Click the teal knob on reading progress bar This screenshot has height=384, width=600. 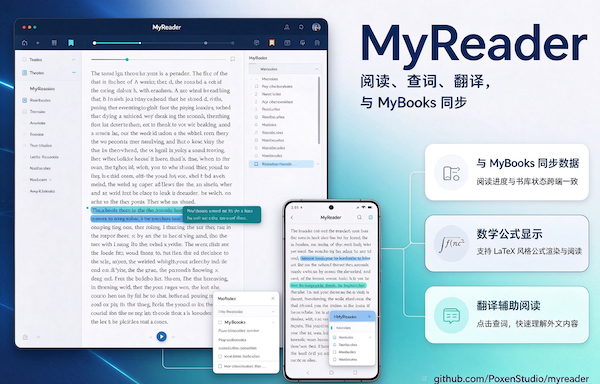(x=127, y=60)
